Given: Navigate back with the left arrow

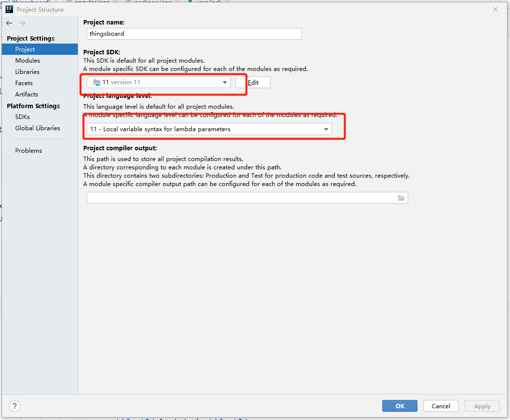Looking at the screenshot, I should [x=9, y=23].
